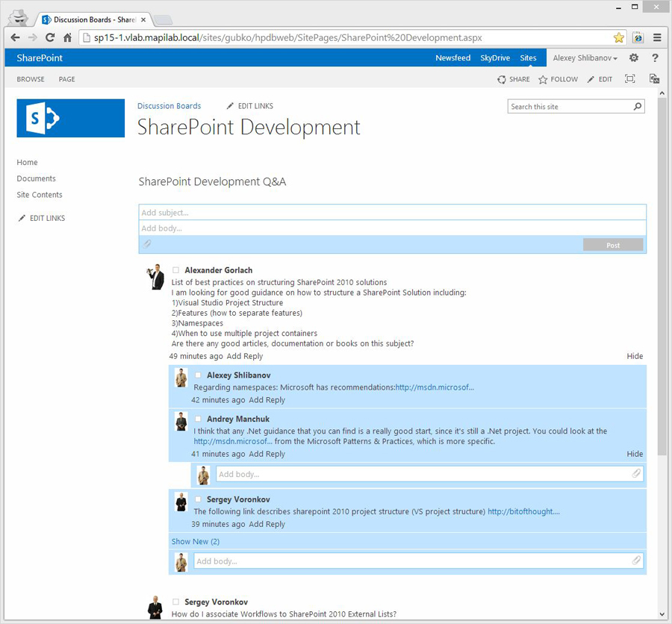Click the scroll down arrow on the page scrollbar
The width and height of the screenshot is (672, 624).
(662, 615)
